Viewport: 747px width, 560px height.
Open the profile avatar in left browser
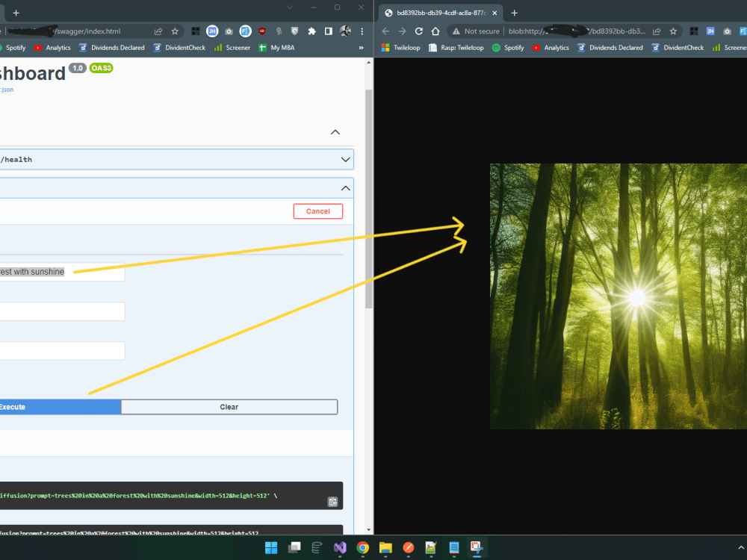coord(345,31)
